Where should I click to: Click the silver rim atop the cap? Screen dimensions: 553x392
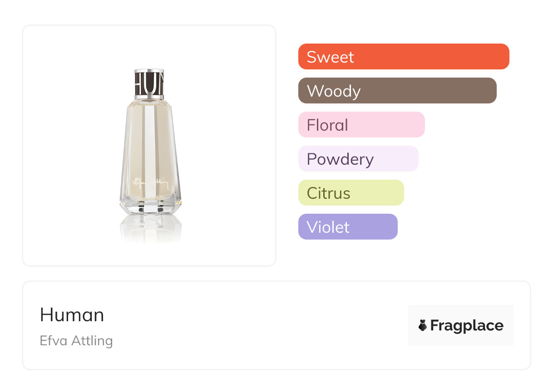pyautogui.click(x=149, y=71)
